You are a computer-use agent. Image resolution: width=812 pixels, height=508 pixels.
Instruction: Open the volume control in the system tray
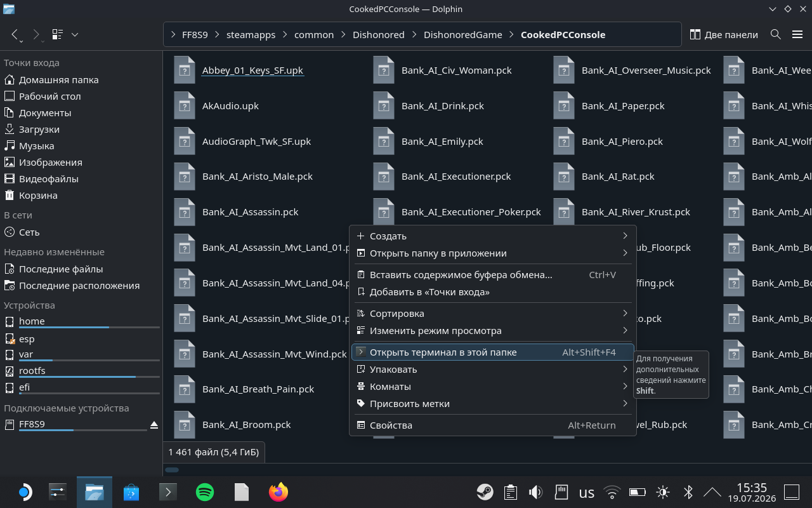click(536, 492)
